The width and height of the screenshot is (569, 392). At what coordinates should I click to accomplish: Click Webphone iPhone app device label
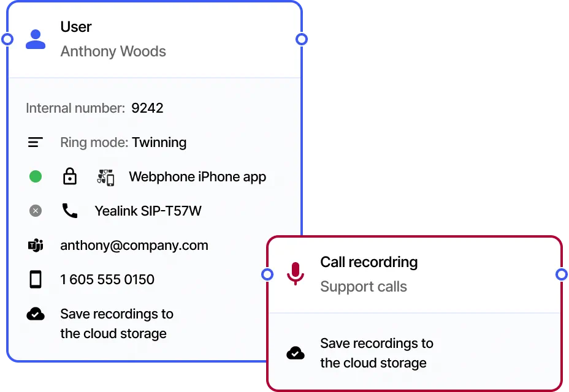click(x=197, y=177)
